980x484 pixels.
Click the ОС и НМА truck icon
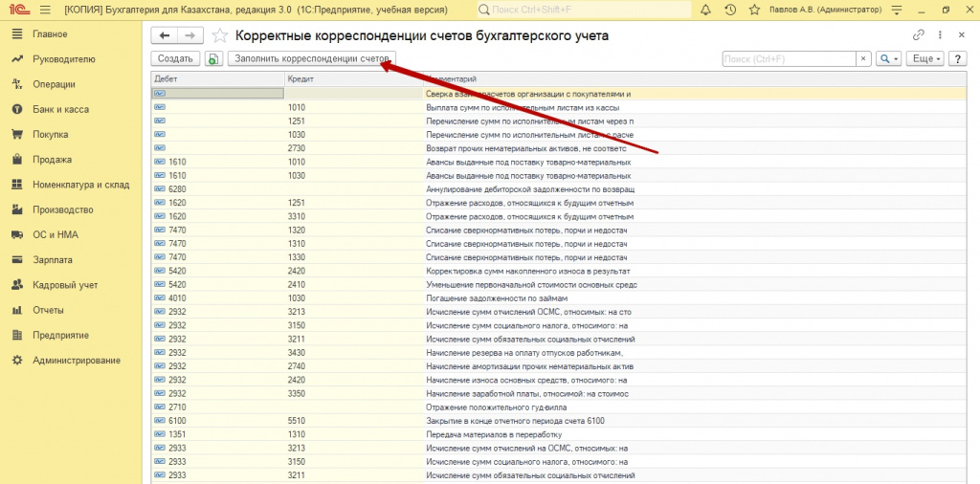[x=17, y=234]
